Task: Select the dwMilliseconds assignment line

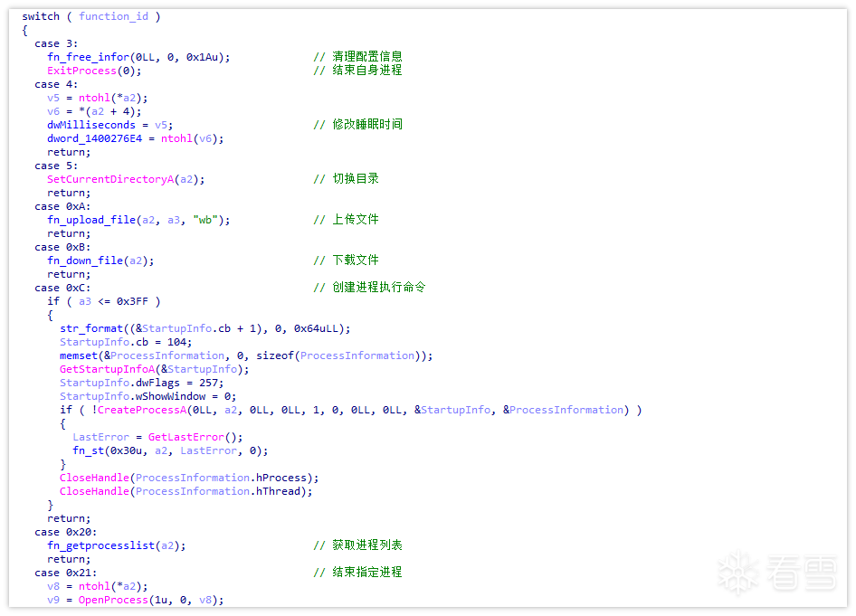Action: 109,125
